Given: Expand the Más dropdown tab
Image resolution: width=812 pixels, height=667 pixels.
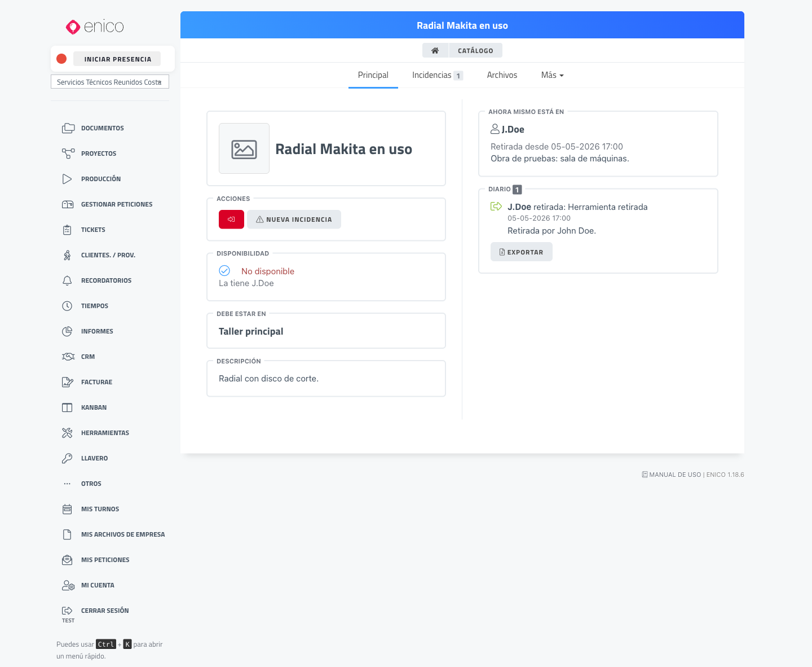Looking at the screenshot, I should click(552, 75).
